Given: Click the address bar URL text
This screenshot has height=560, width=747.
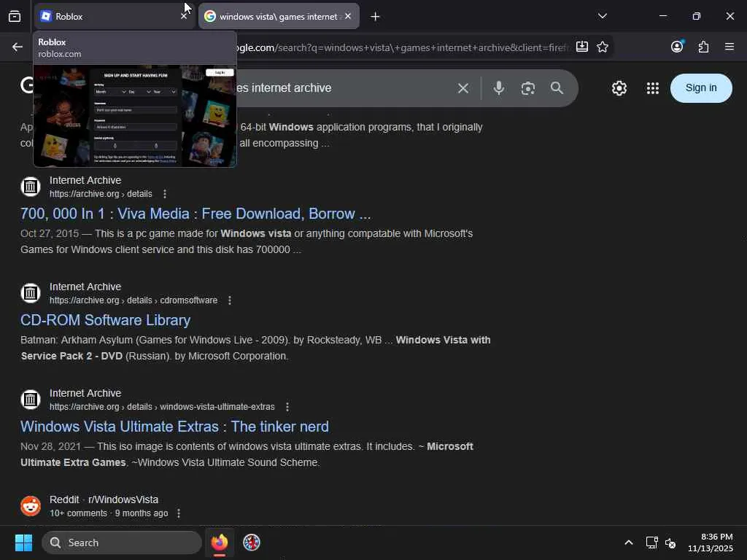Looking at the screenshot, I should pos(402,47).
